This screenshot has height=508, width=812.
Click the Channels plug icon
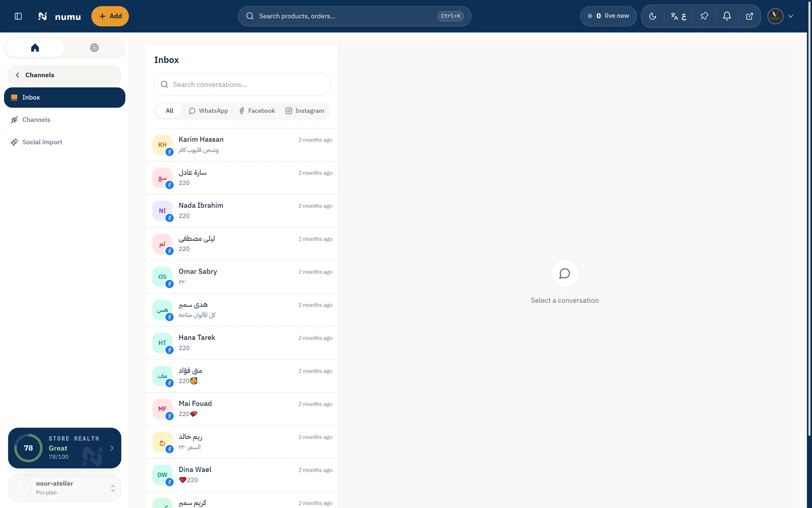tap(14, 120)
